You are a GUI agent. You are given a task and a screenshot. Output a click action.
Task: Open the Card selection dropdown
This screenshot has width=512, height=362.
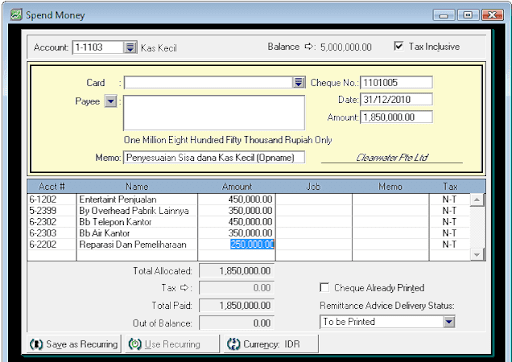point(299,82)
